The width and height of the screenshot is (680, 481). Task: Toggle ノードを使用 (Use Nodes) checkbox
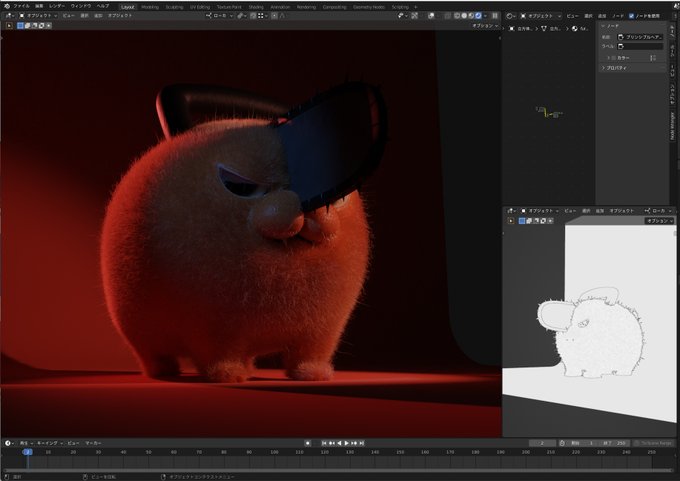point(631,16)
